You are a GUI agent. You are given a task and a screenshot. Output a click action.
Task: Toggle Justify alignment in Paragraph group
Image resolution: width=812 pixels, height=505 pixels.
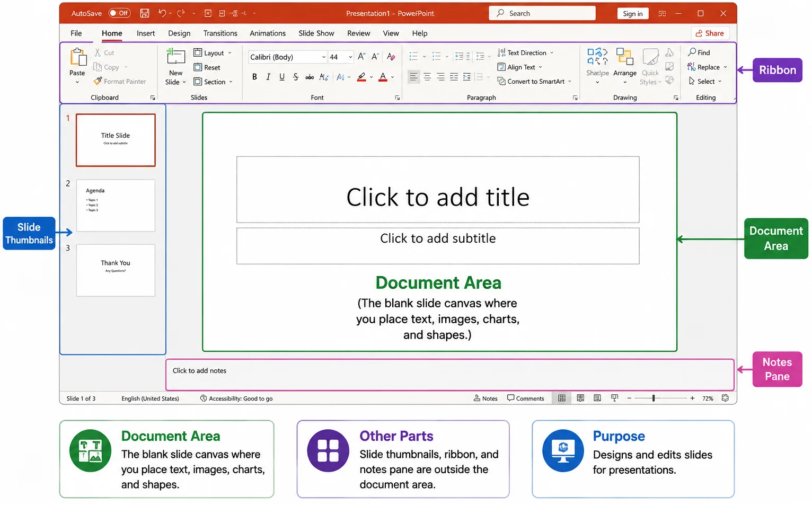454,77
